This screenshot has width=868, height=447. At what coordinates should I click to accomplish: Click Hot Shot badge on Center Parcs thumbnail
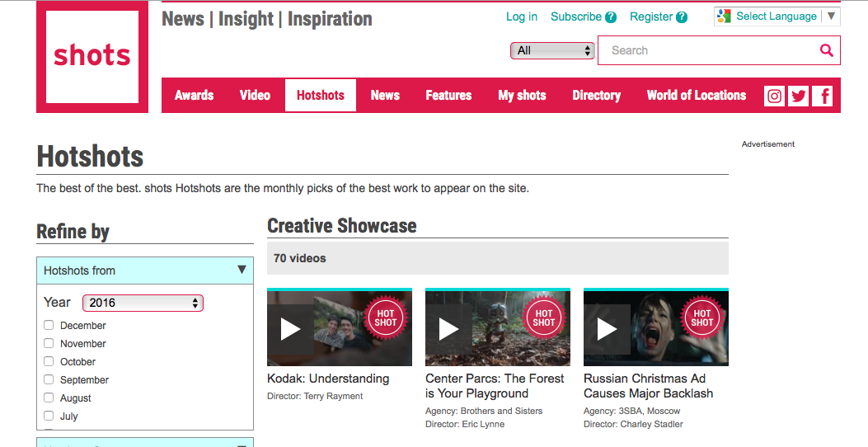coord(543,318)
